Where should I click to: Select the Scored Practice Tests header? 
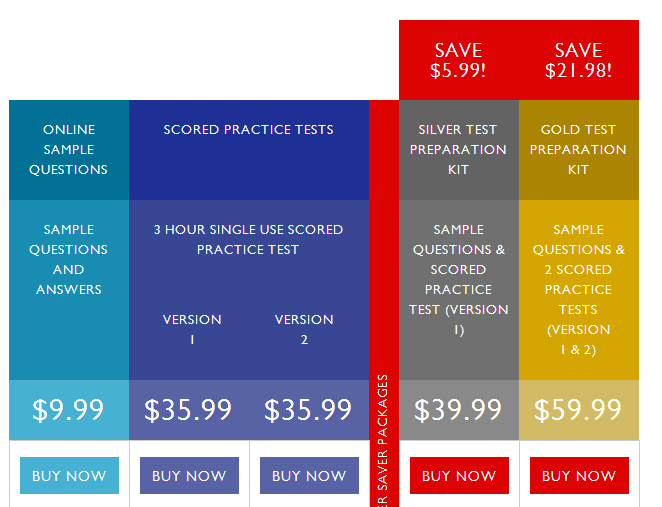pyautogui.click(x=249, y=130)
